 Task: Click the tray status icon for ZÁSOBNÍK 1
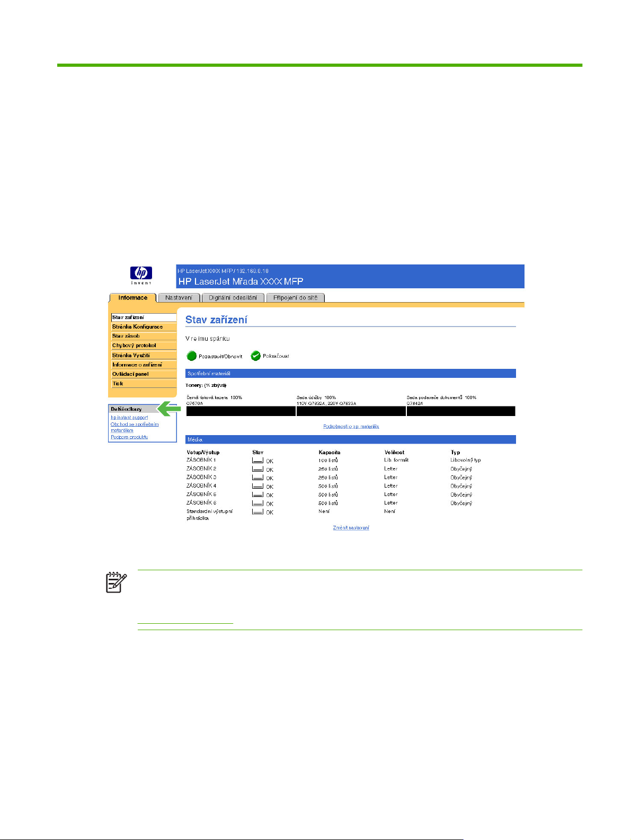tap(257, 461)
